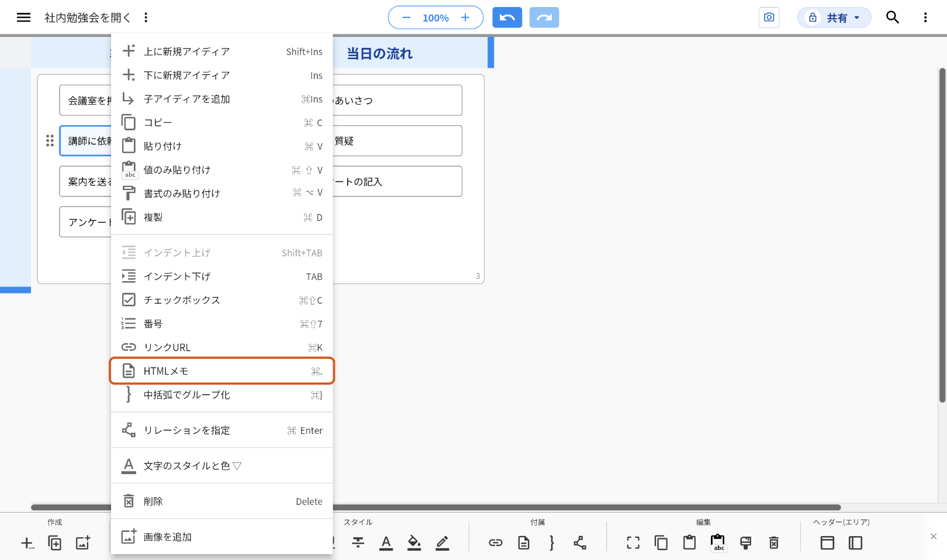The image size is (947, 560).
Task: Zoom out with the minus button
Action: (x=406, y=18)
